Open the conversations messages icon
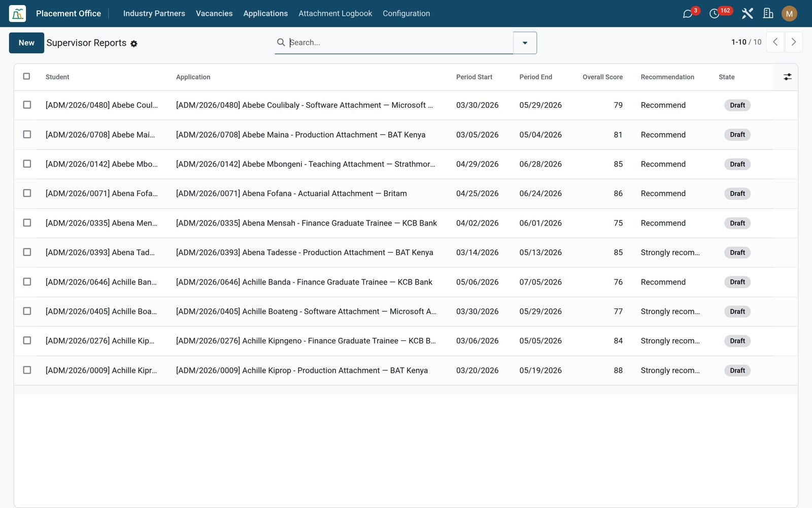 click(x=688, y=14)
